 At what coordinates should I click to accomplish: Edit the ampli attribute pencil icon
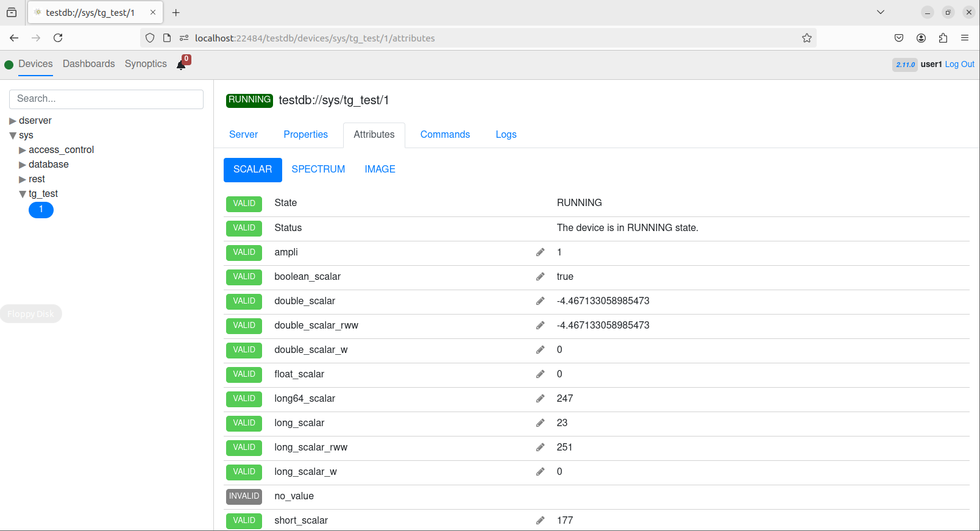[540, 252]
